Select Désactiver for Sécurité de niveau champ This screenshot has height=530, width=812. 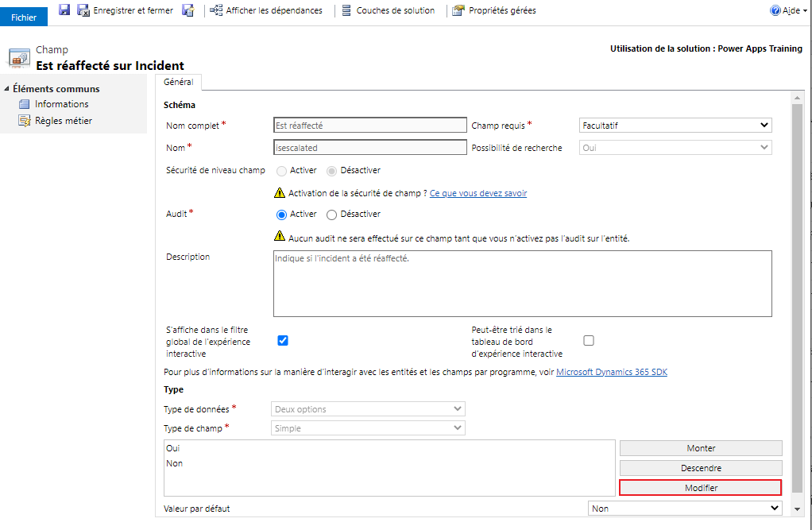coord(331,171)
